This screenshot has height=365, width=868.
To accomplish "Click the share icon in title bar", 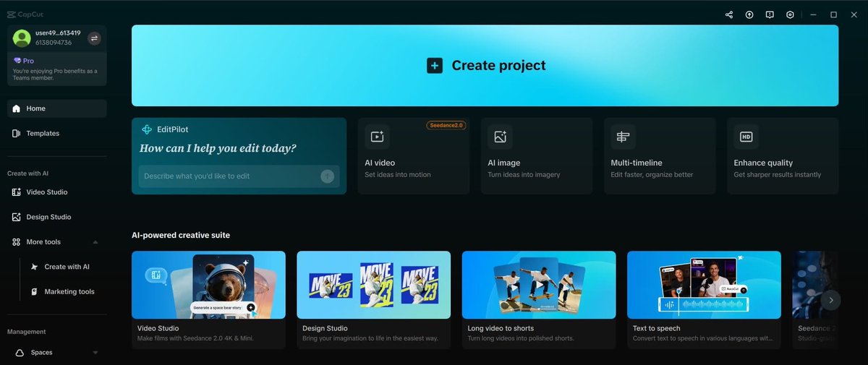I will tap(728, 14).
